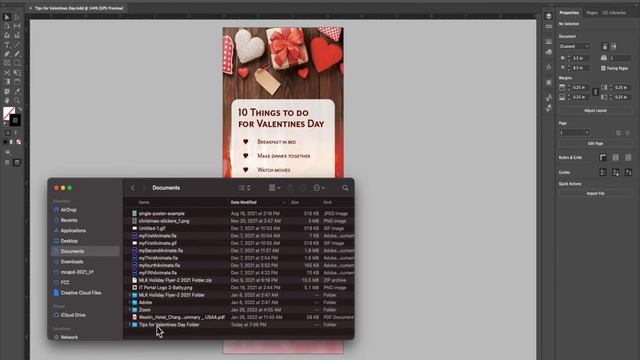This screenshot has width=640, height=360.
Task: Toggle Facing Pages checkbox
Action: point(603,68)
